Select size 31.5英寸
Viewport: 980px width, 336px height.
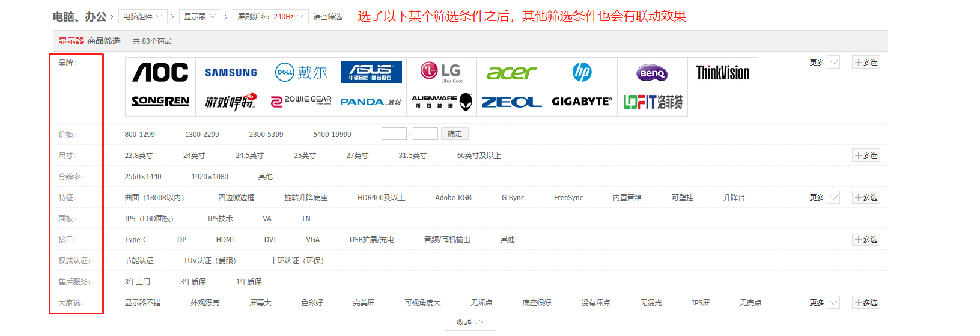pos(413,155)
